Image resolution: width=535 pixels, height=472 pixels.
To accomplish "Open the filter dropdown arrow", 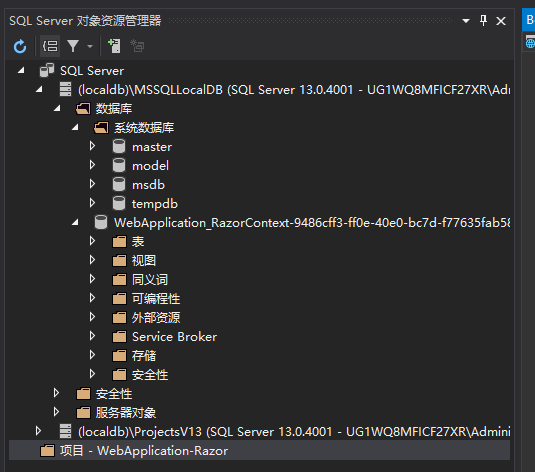I will [x=90, y=46].
